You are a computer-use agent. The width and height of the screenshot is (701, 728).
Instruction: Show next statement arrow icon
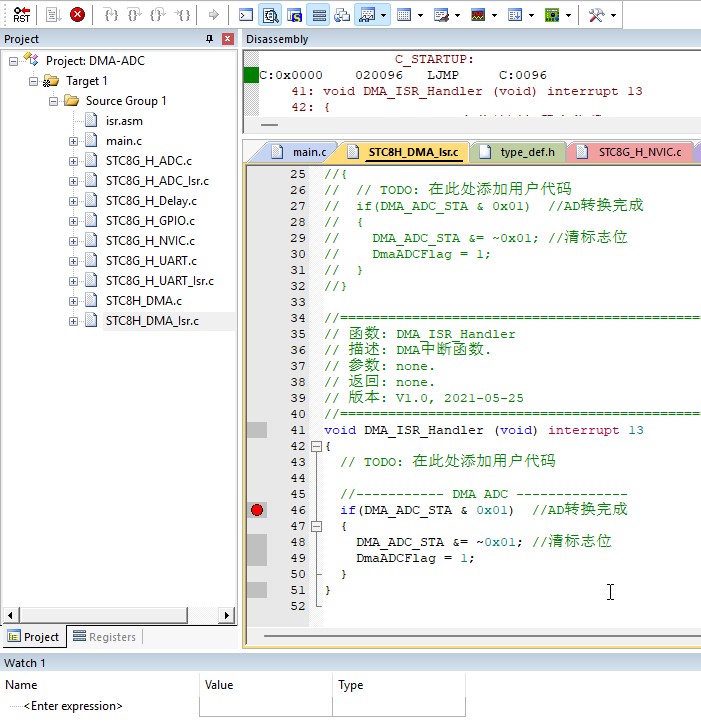213,15
